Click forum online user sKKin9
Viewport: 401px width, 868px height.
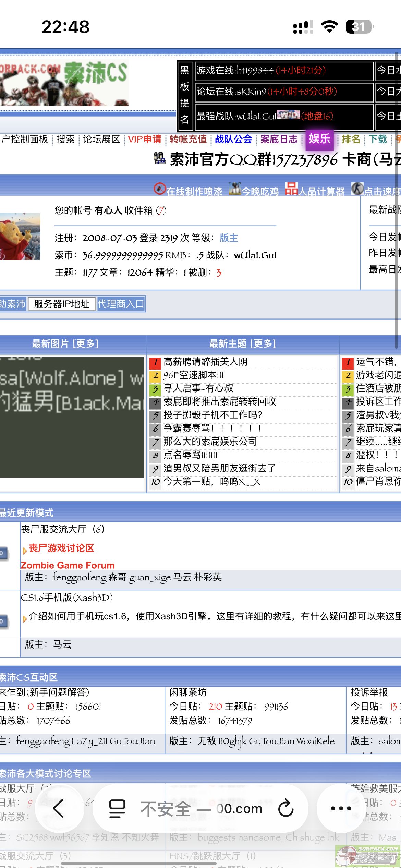pyautogui.click(x=251, y=91)
